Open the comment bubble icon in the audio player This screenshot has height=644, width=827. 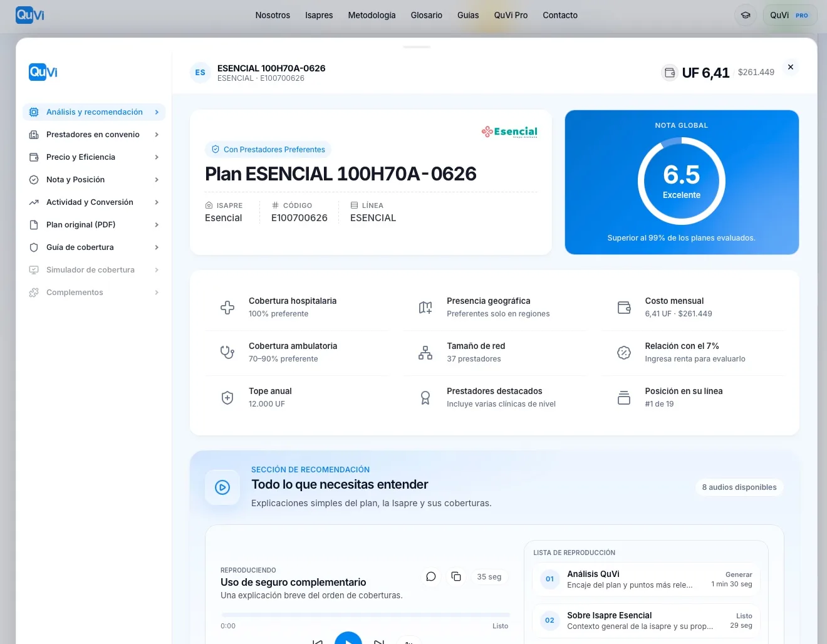(431, 576)
